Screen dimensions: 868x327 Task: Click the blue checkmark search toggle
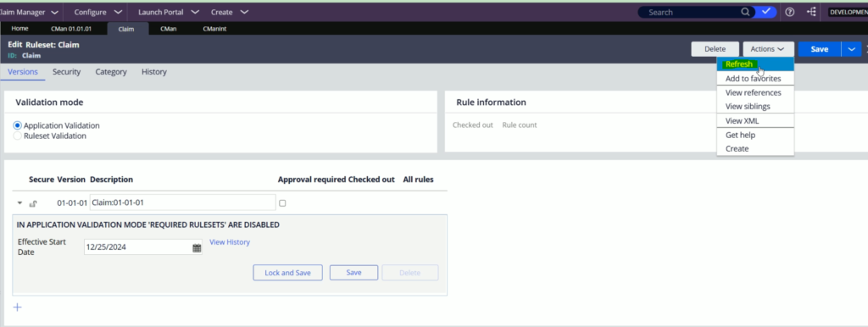766,12
